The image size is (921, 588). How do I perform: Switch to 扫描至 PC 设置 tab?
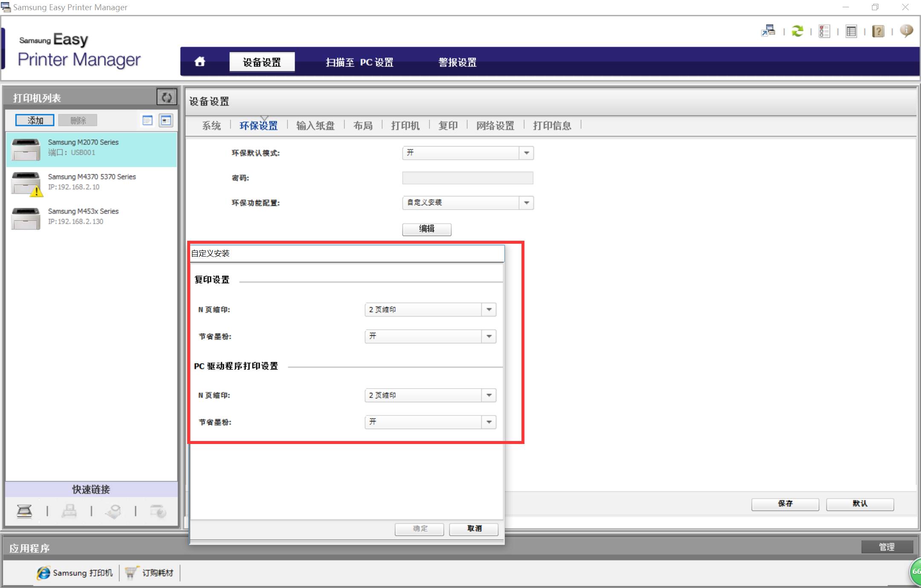(x=359, y=62)
